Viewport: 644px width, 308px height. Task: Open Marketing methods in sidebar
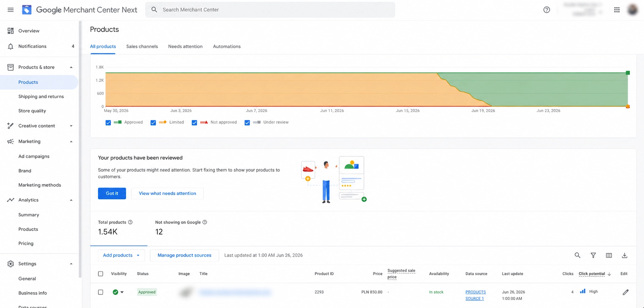click(40, 185)
